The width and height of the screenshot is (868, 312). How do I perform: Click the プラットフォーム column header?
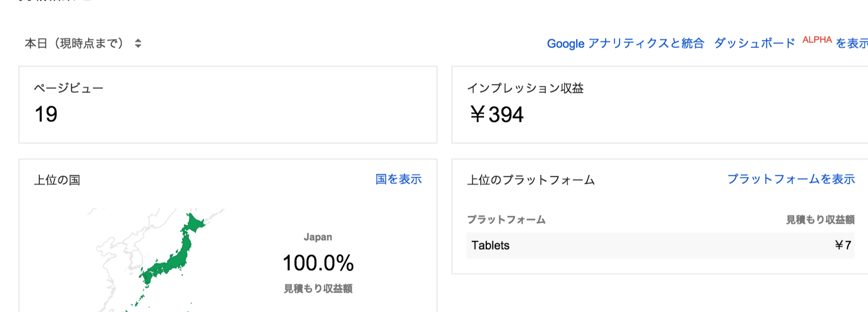pyautogui.click(x=506, y=220)
